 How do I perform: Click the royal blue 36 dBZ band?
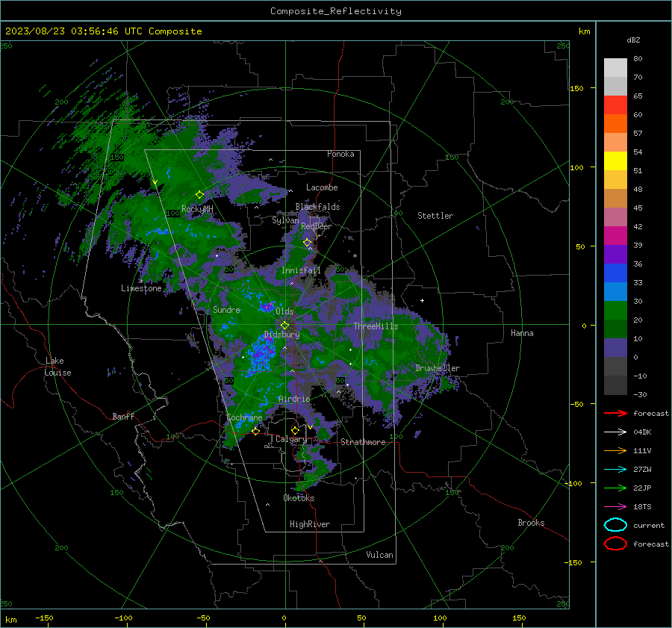pyautogui.click(x=615, y=273)
